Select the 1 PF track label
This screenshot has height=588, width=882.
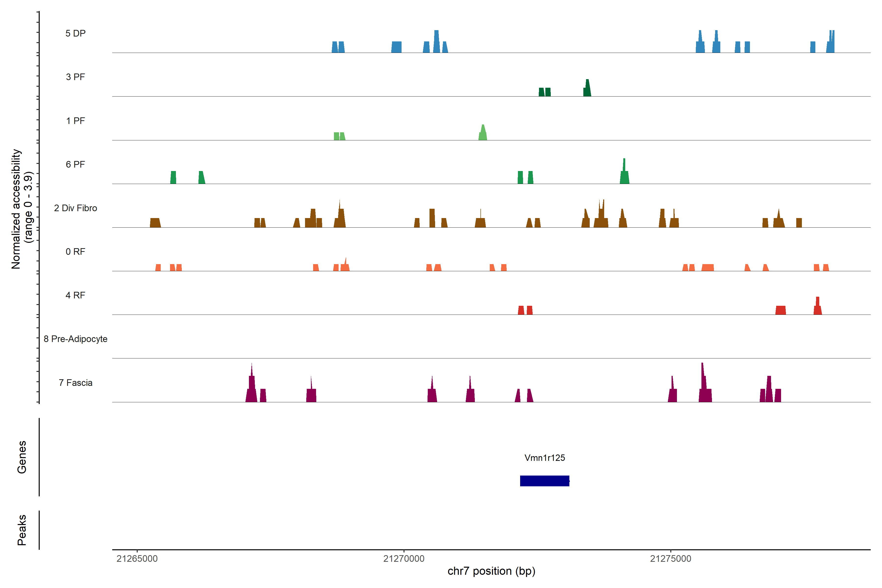[x=75, y=121]
